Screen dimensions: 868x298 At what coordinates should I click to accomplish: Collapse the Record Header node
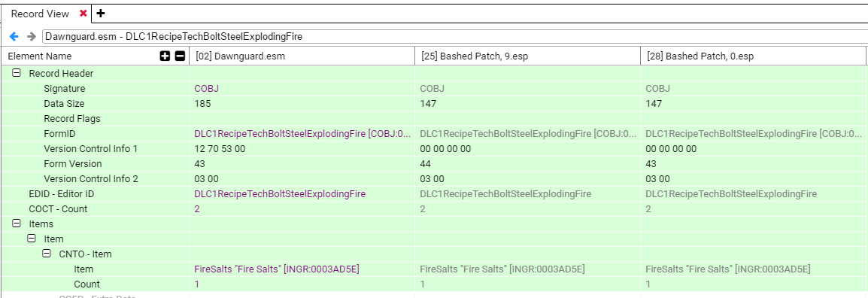(x=17, y=73)
